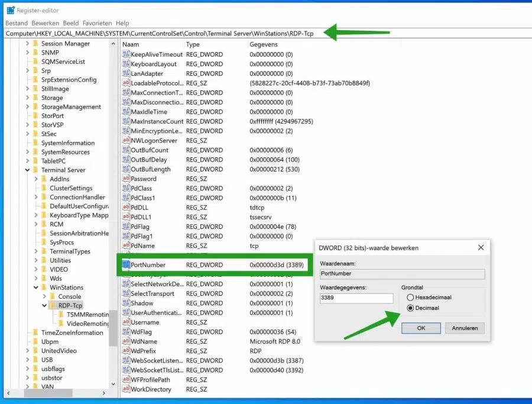
Task: Select the StorageManagement tree item
Action: pos(71,106)
